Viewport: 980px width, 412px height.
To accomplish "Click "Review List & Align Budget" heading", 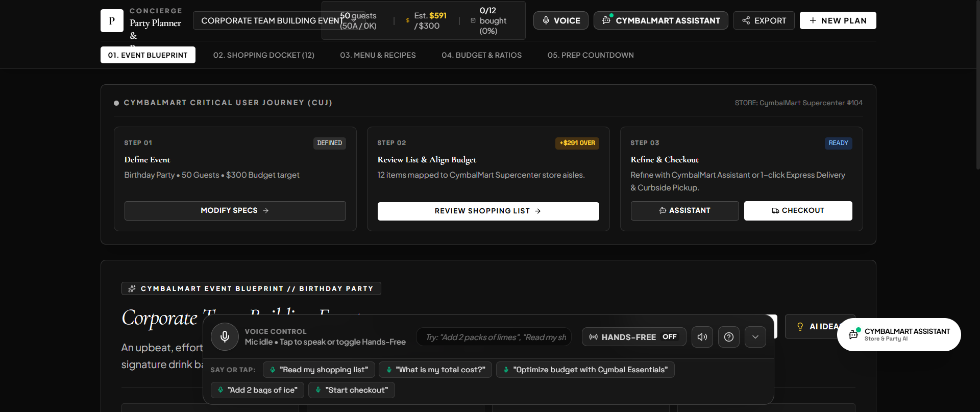I will (x=427, y=160).
